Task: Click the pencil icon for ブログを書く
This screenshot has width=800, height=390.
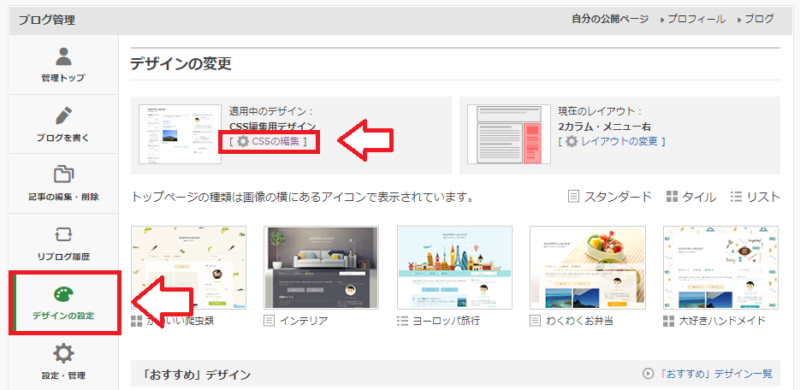Action: [x=63, y=116]
